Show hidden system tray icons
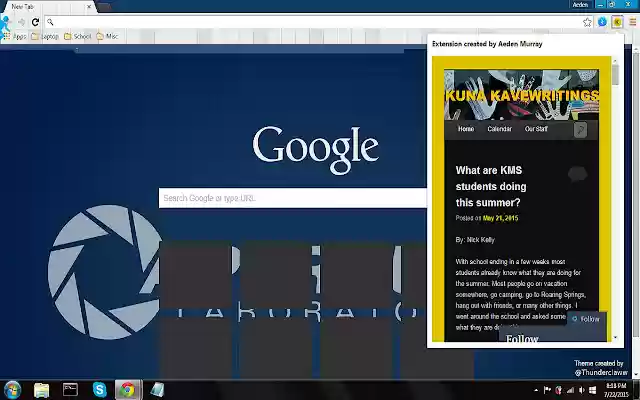Image resolution: width=640 pixels, height=400 pixels. pos(536,391)
